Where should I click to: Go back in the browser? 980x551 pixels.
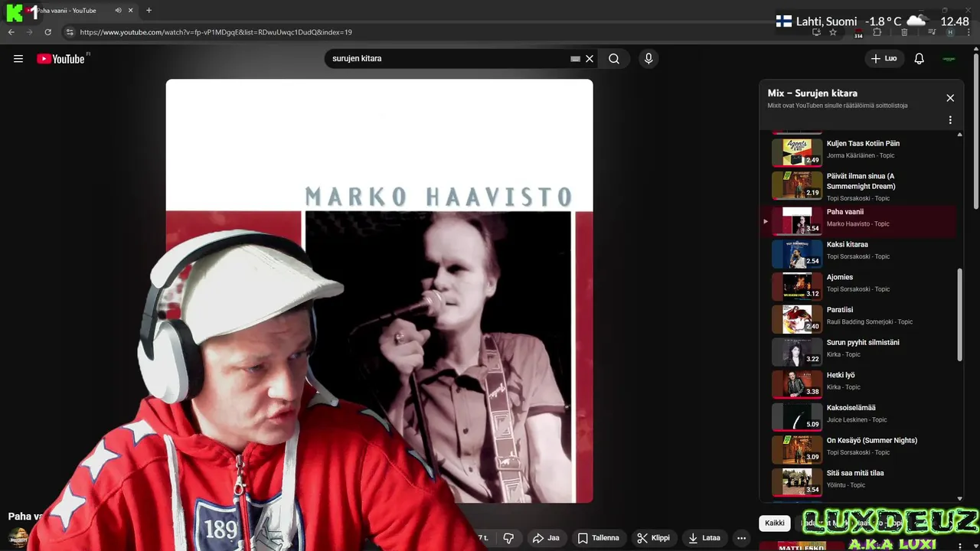11,32
